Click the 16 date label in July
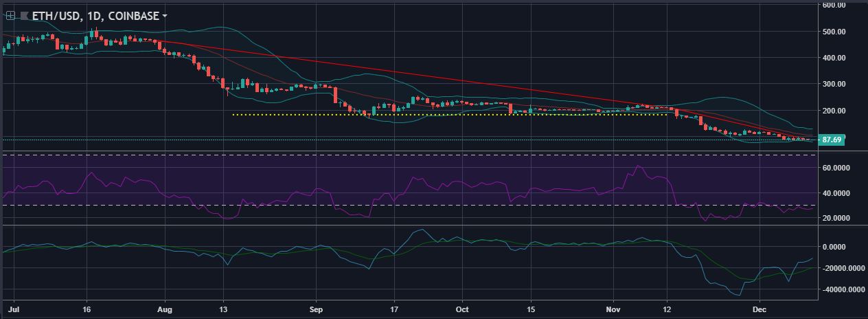Viewport: 868px width, 319px height. pos(86,309)
